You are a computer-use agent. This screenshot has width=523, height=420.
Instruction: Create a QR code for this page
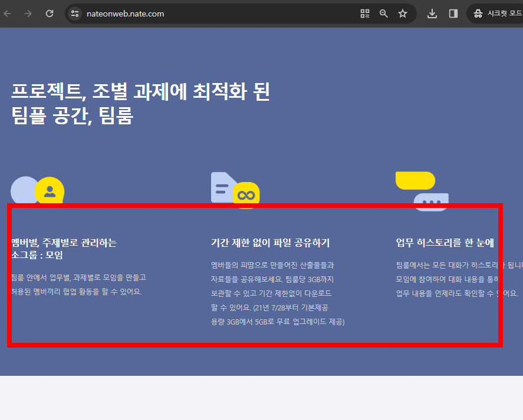tap(364, 13)
